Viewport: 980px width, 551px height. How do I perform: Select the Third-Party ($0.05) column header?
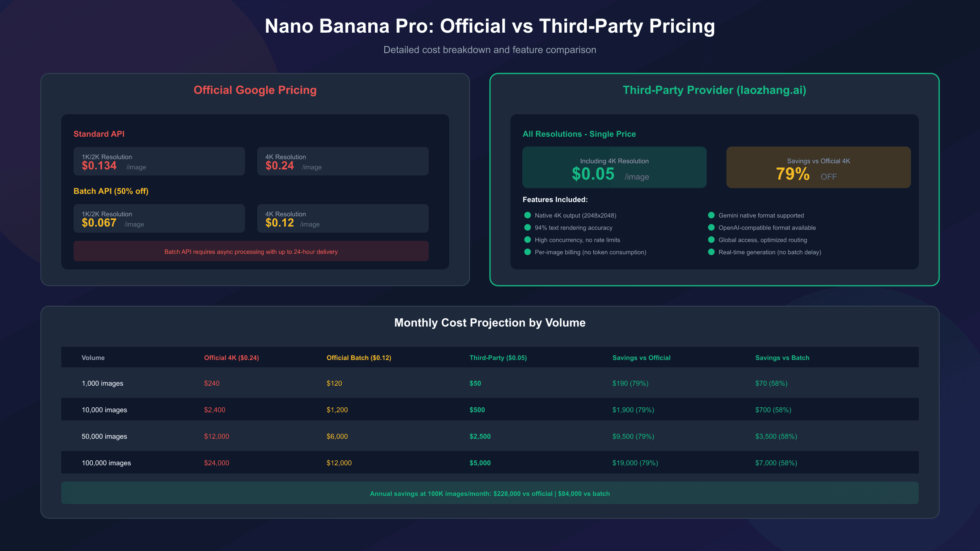coord(498,358)
